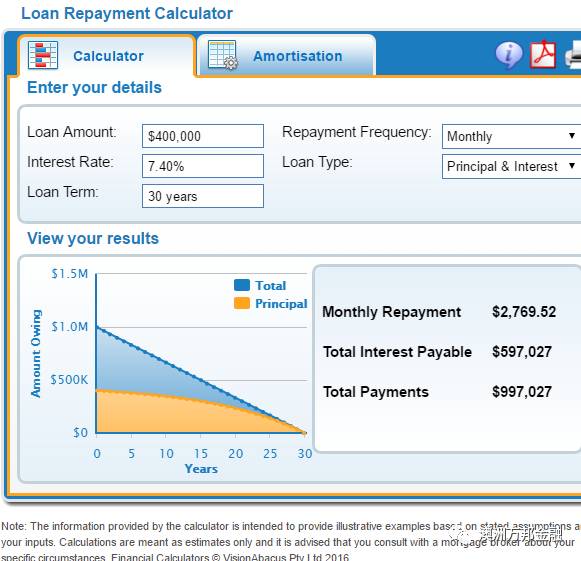The image size is (581, 561).
Task: Switch to the Amortisation tab label
Action: click(x=298, y=56)
